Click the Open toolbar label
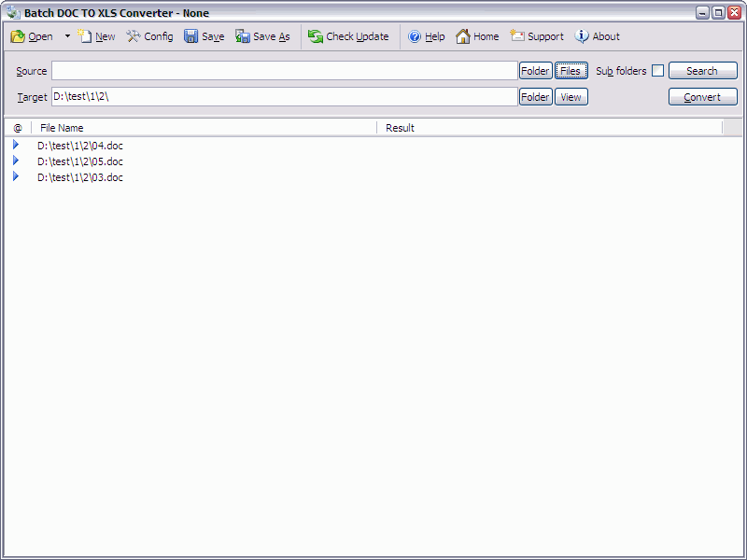Image resolution: width=747 pixels, height=560 pixels. 40,36
